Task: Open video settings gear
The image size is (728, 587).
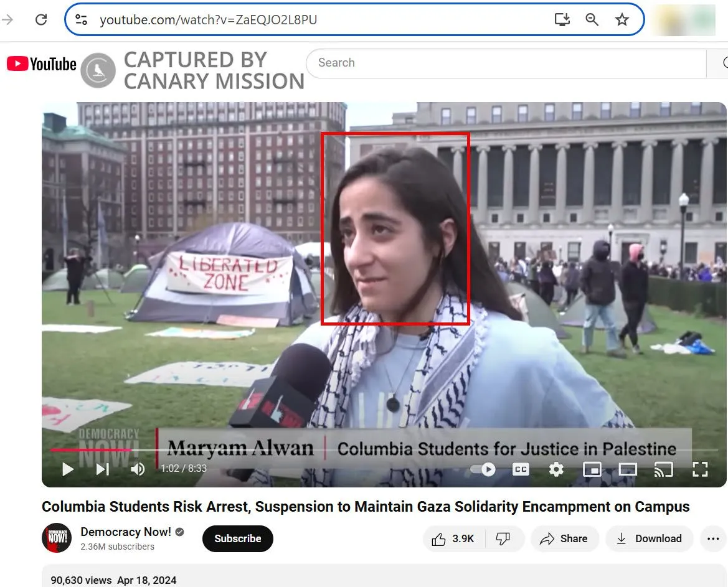Action: click(555, 469)
